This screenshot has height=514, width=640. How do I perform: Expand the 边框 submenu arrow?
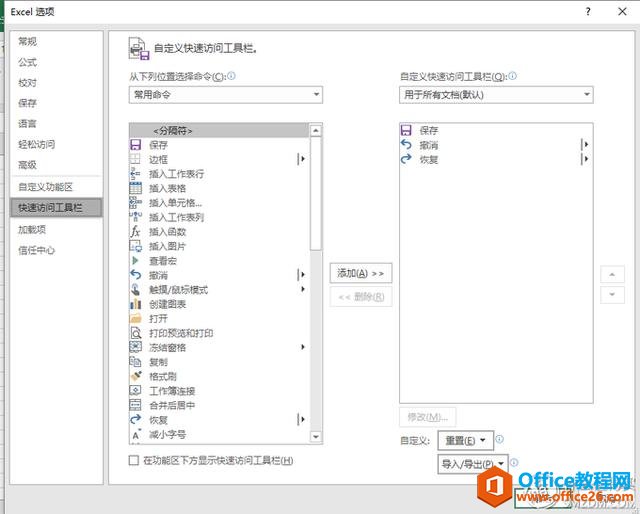[301, 159]
